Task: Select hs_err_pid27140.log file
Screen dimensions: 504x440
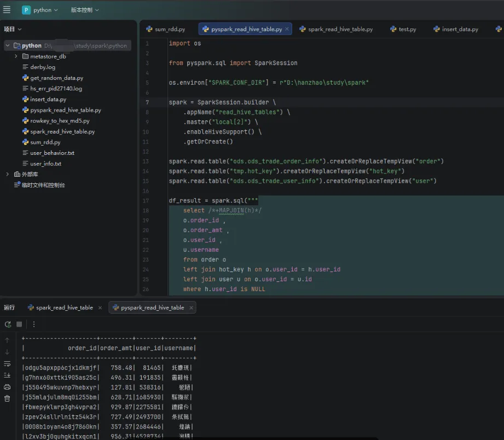Action: [x=56, y=89]
